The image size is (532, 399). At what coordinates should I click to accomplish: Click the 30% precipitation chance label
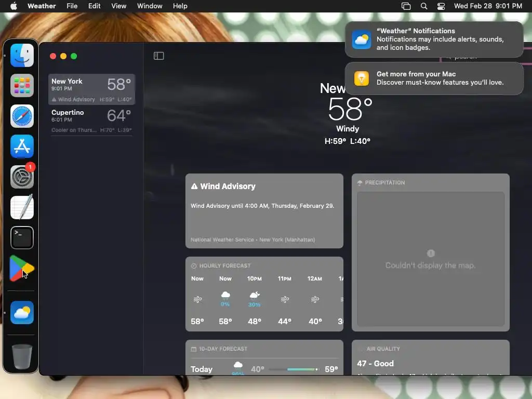tap(255, 304)
